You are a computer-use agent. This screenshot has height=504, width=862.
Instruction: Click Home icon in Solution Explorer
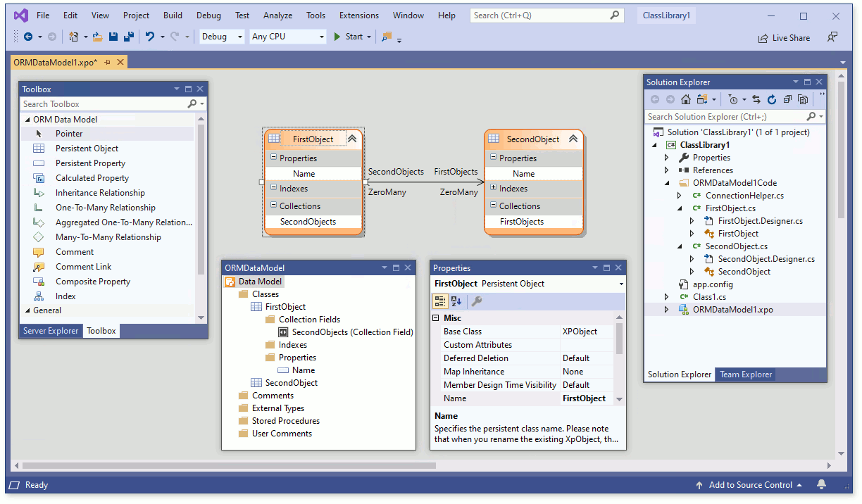[x=685, y=100]
